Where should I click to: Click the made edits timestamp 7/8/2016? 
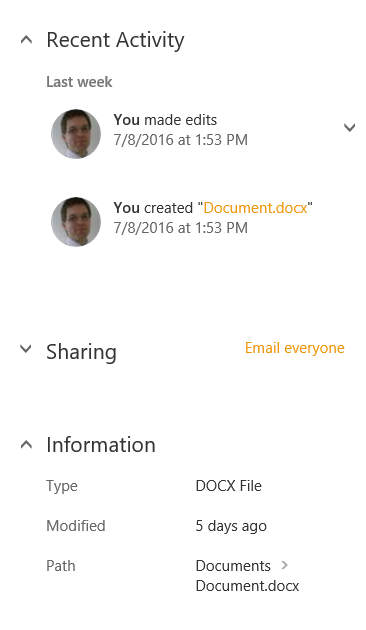pos(180,140)
